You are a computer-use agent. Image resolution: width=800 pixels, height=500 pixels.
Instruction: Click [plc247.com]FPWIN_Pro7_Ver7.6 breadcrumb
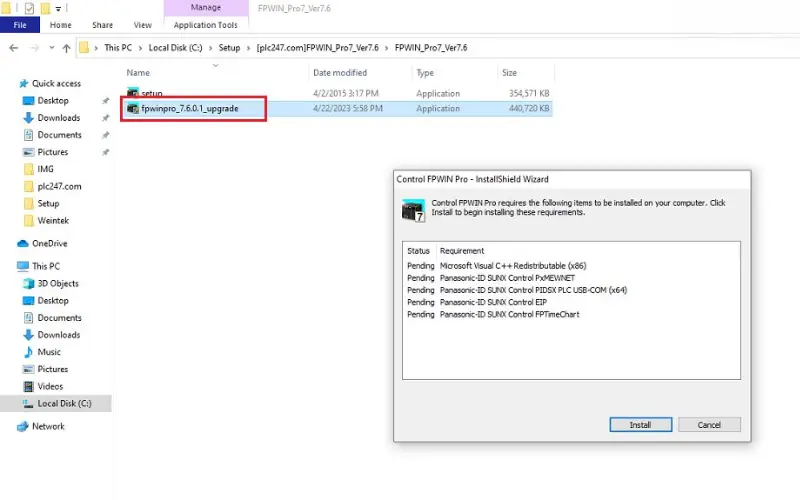[x=317, y=47]
